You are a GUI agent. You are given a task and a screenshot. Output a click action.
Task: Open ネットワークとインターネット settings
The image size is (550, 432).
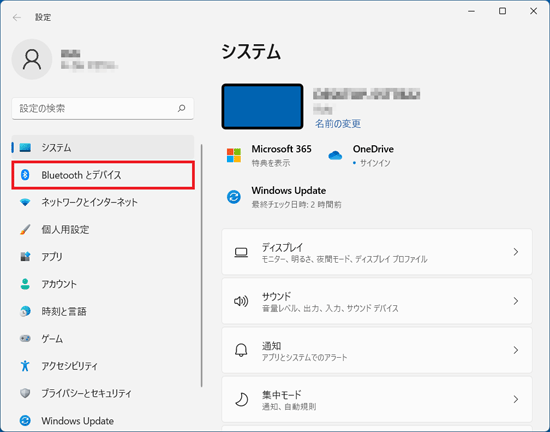pyautogui.click(x=103, y=202)
